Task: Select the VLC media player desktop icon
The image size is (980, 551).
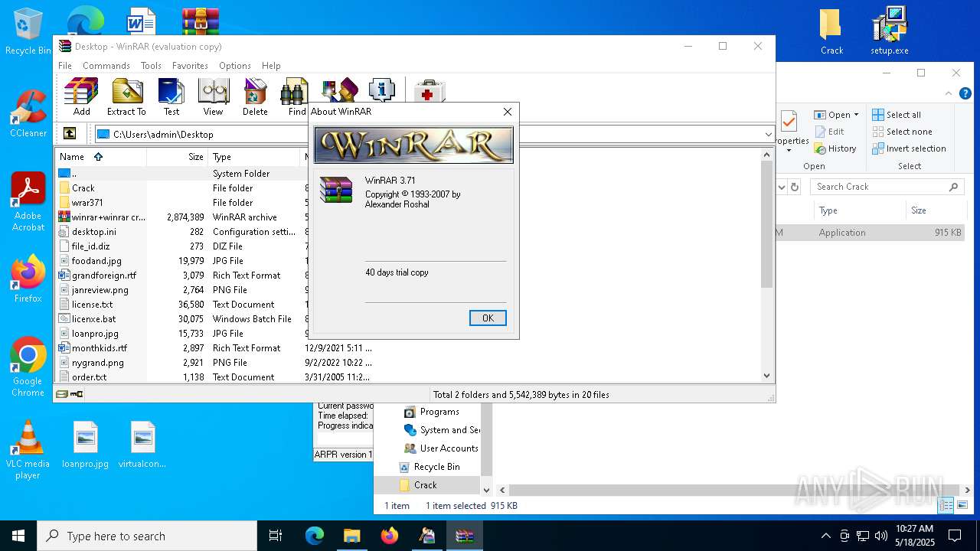Action: 28,450
